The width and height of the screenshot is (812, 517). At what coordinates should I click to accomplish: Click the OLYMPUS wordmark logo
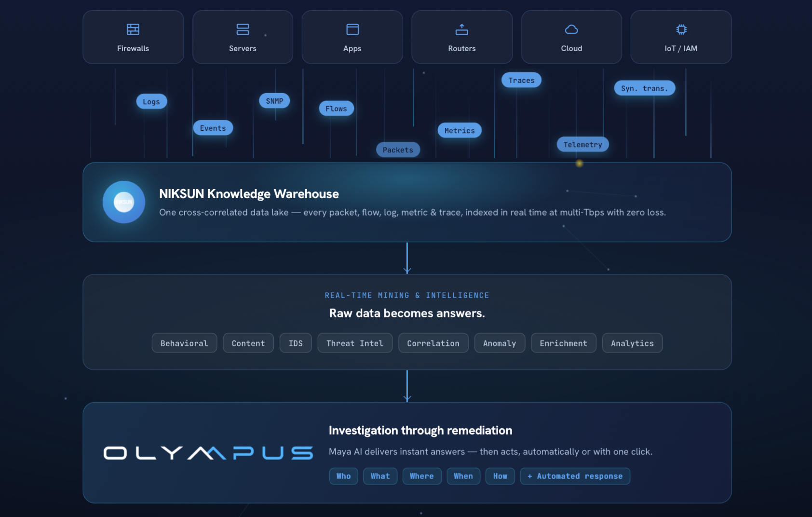point(208,453)
